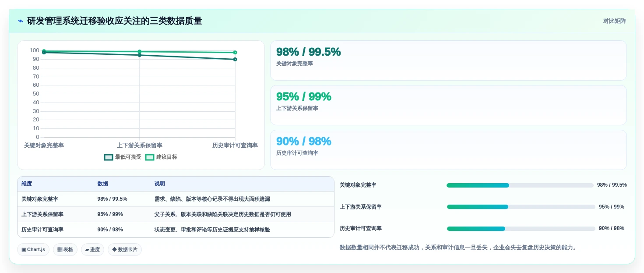Click chart x-axis label 历史审计可查询率
The height and width of the screenshot is (273, 644).
(235, 145)
